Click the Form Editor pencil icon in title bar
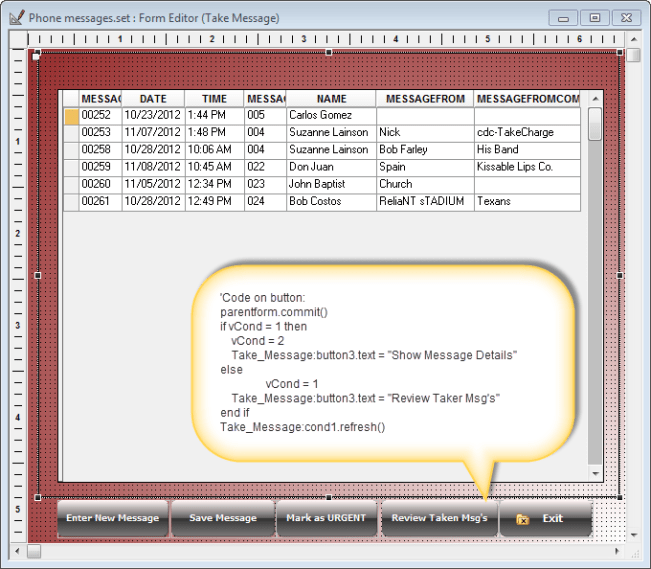The image size is (651, 569). point(16,17)
